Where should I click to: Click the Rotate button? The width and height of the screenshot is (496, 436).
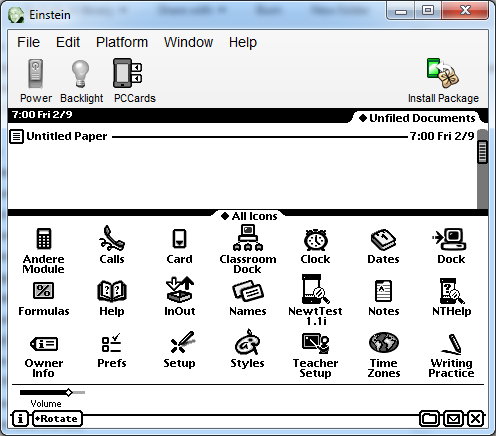(x=57, y=419)
